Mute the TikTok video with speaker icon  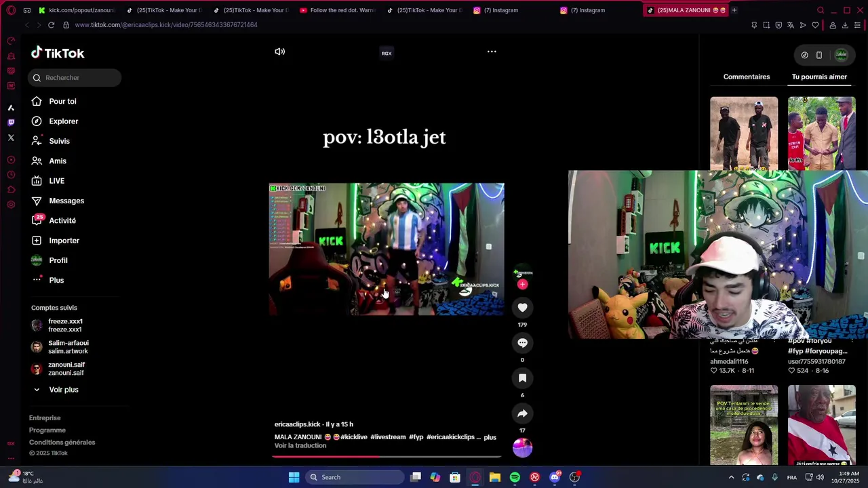click(x=279, y=52)
